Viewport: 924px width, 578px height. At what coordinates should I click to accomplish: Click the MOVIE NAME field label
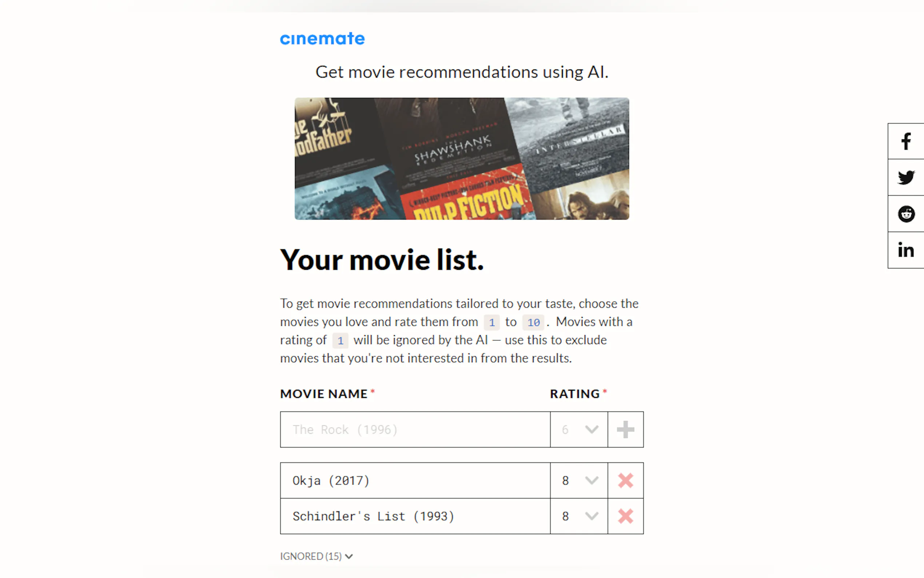[x=323, y=394]
